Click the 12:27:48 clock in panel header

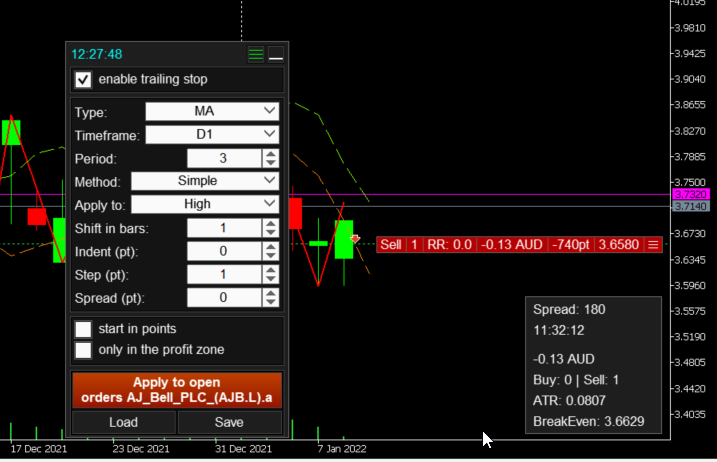(97, 54)
